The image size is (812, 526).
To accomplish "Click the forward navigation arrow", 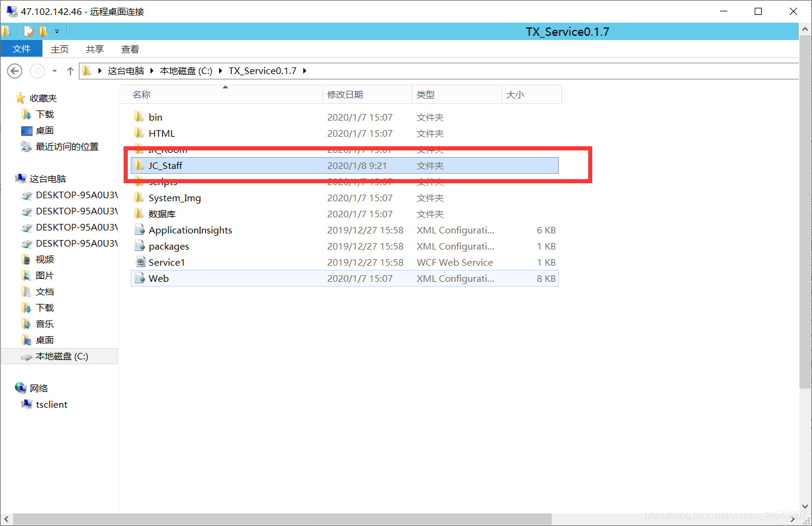I will [37, 71].
